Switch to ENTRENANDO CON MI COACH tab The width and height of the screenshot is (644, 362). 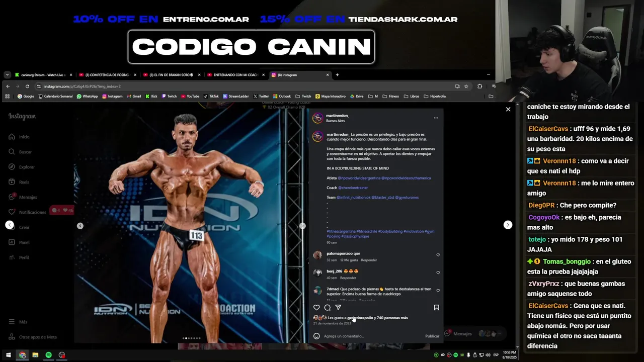tap(235, 75)
